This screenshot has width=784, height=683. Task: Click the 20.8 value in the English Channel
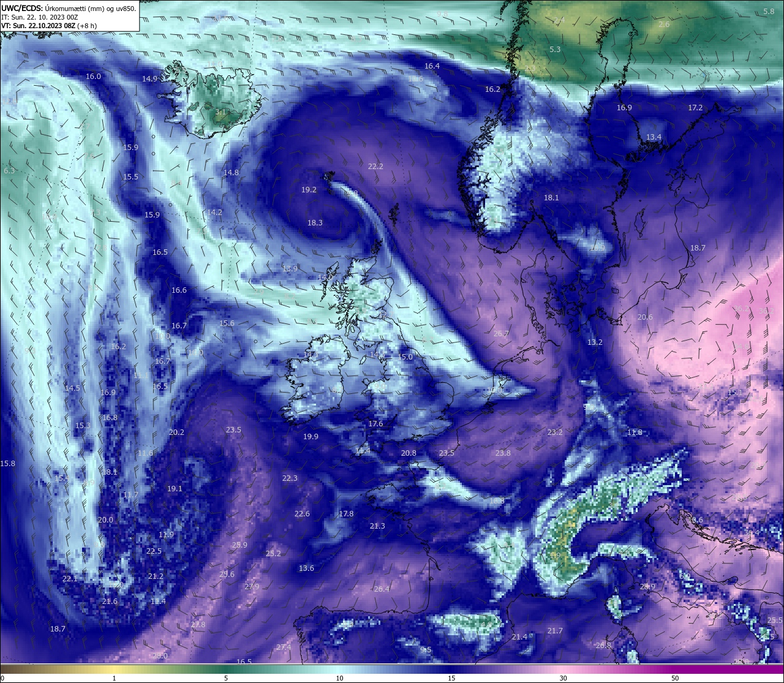click(409, 453)
